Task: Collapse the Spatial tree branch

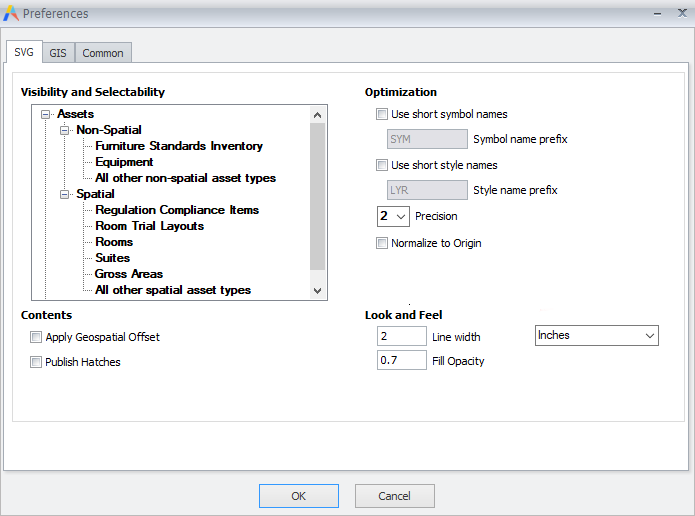Action: coord(65,194)
